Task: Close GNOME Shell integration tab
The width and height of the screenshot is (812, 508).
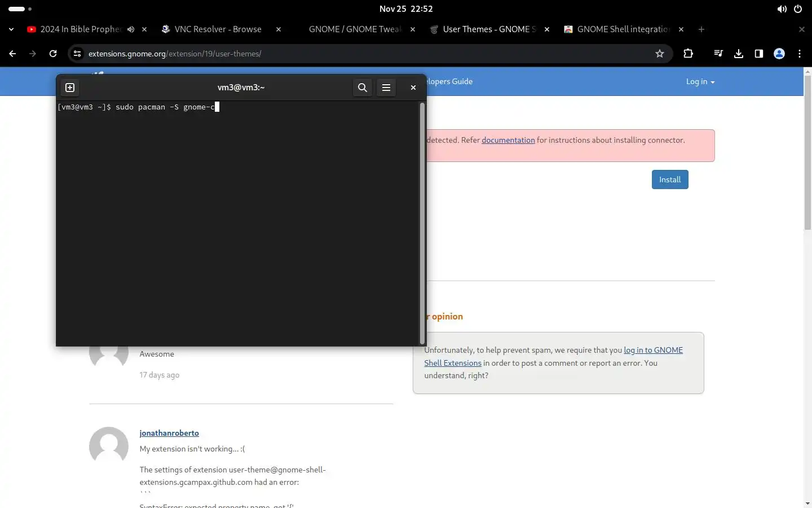Action: tap(681, 29)
